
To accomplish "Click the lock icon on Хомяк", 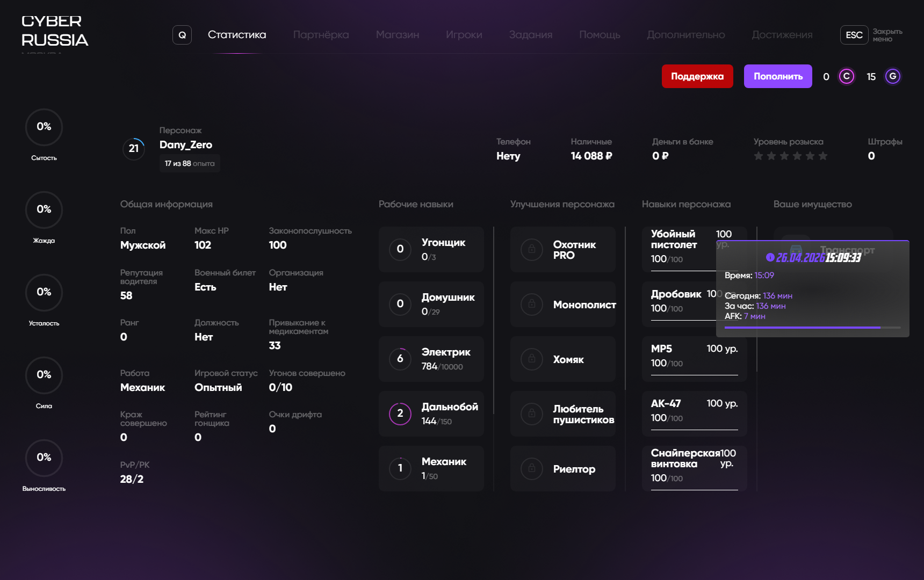I will click(x=532, y=359).
